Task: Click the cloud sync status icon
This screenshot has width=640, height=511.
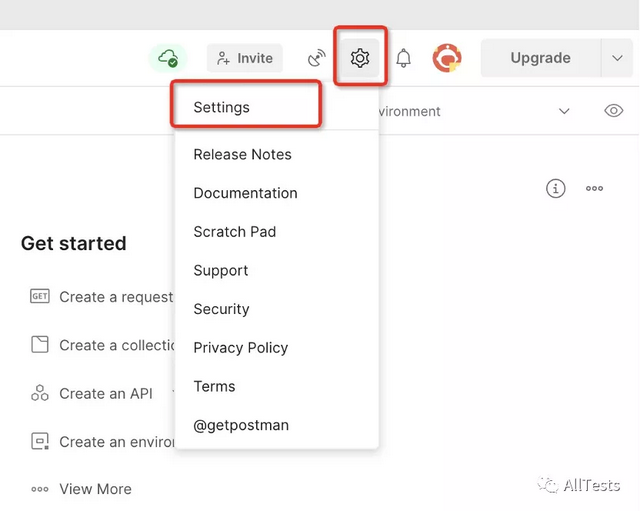Action: [168, 58]
